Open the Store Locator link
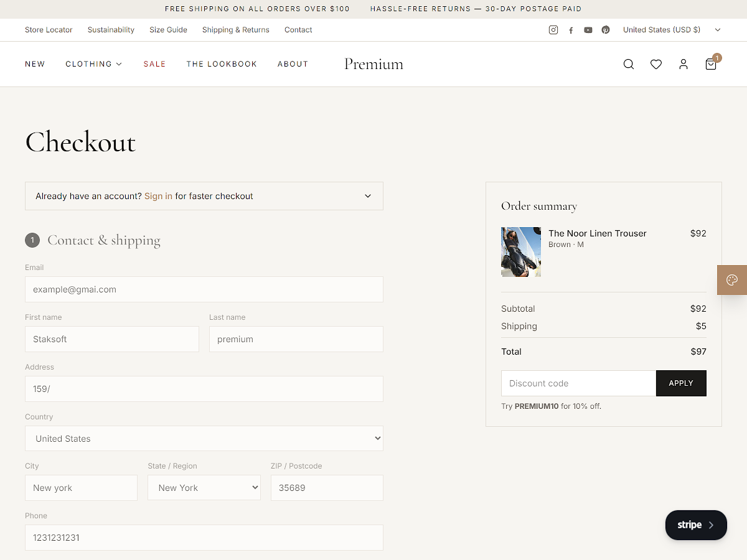 tap(49, 30)
